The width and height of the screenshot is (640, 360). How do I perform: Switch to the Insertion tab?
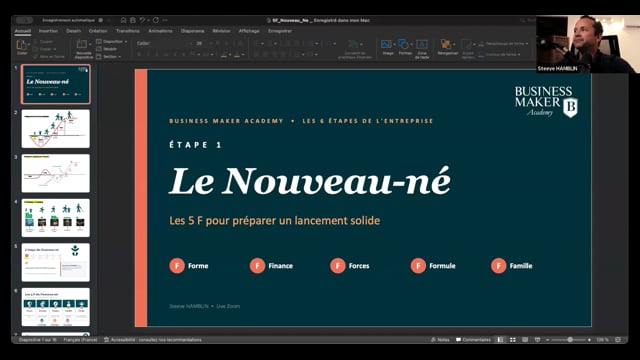(49, 31)
